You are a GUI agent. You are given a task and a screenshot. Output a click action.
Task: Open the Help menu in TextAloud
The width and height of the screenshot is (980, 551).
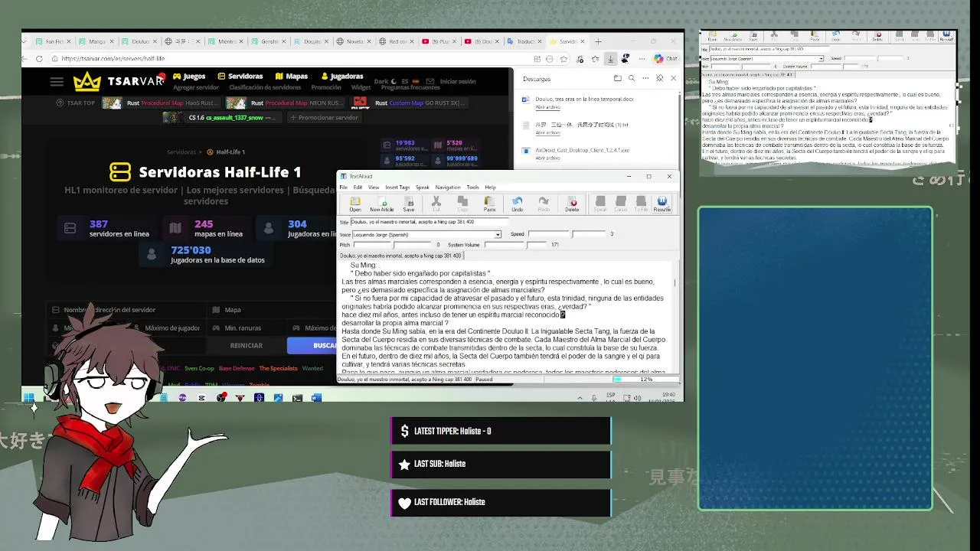click(x=490, y=187)
